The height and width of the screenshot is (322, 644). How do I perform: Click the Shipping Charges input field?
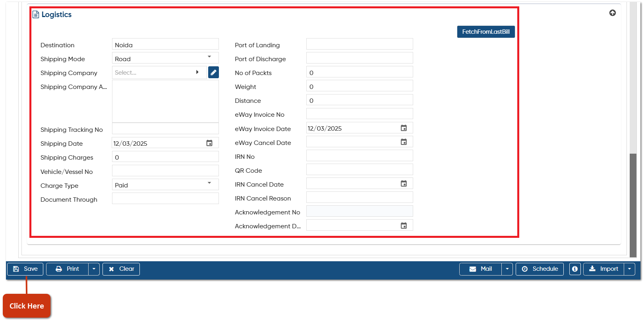pos(165,156)
